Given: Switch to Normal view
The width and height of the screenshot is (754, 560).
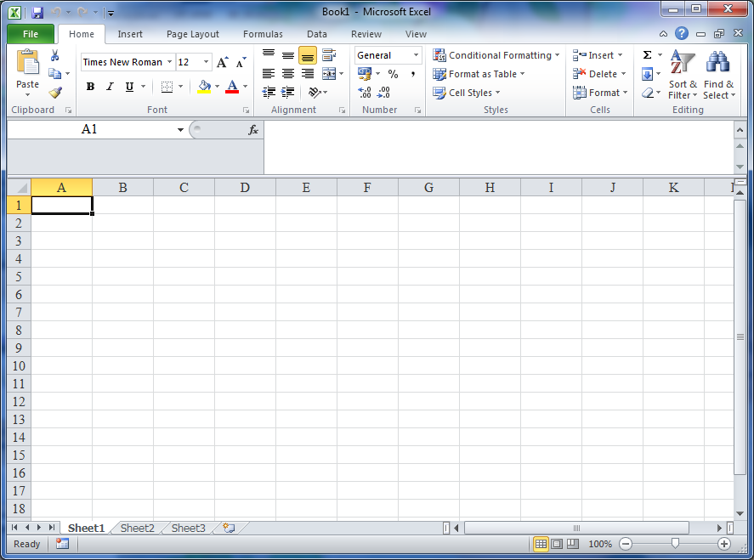Looking at the screenshot, I should click(x=541, y=544).
